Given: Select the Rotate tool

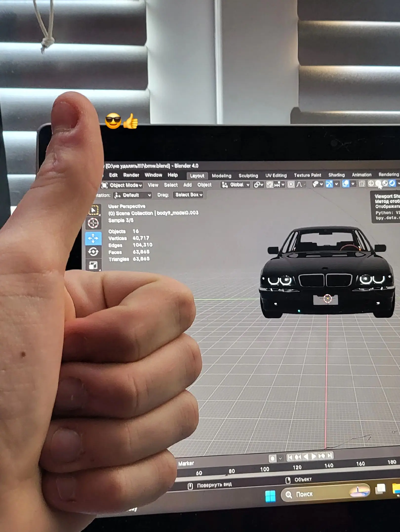Looking at the screenshot, I should (93, 252).
